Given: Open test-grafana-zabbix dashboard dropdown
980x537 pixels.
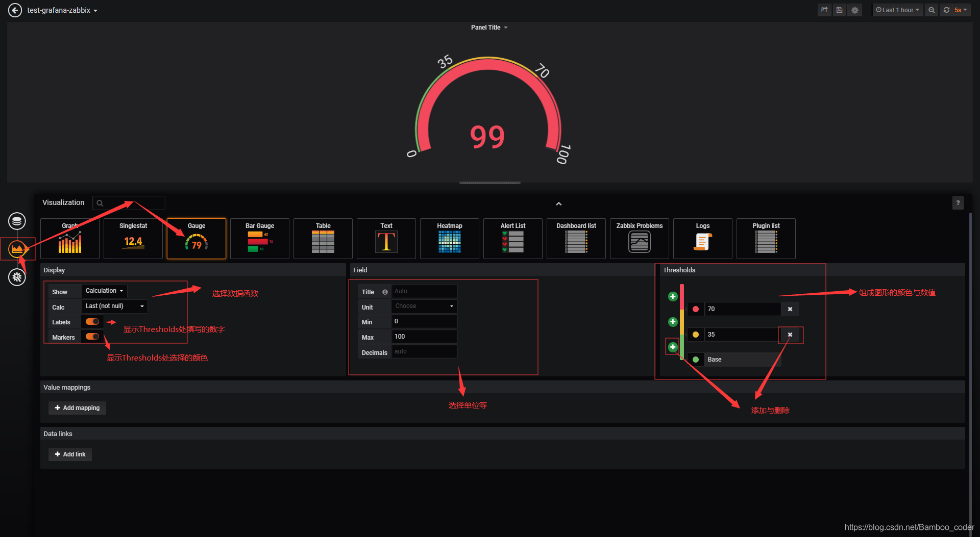Looking at the screenshot, I should coord(62,10).
